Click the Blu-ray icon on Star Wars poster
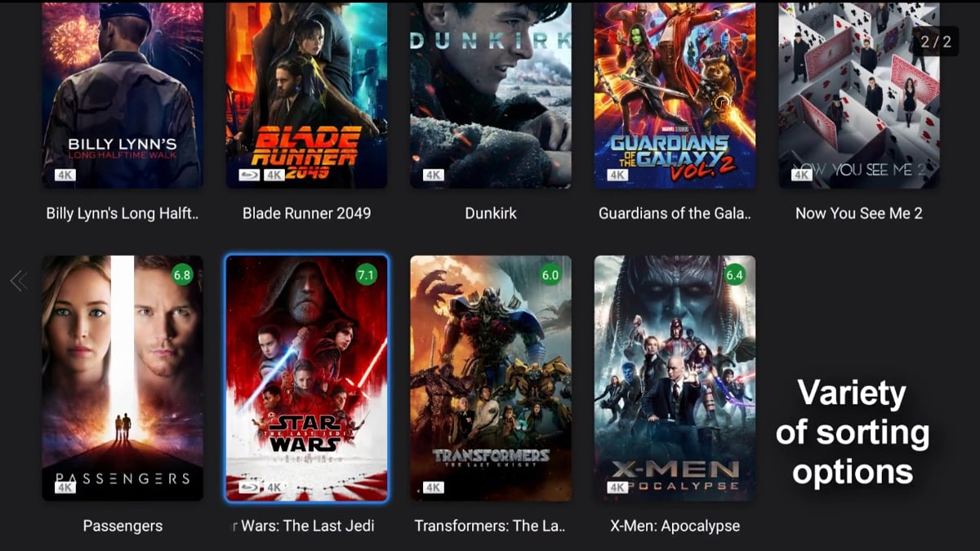 coord(249,487)
